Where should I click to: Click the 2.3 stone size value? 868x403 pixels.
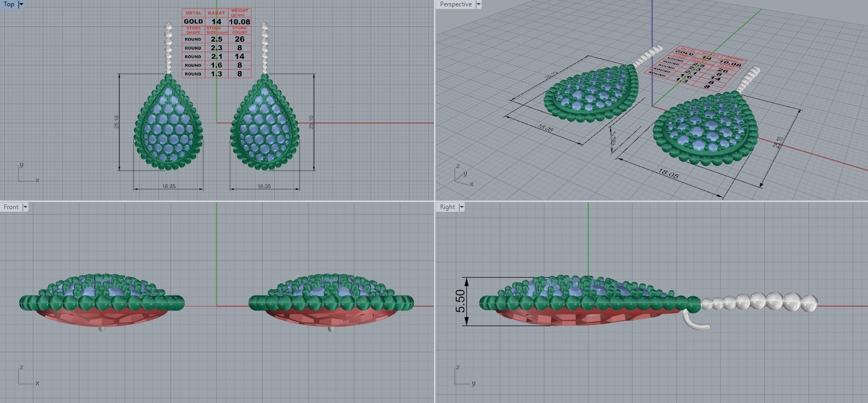[216, 48]
